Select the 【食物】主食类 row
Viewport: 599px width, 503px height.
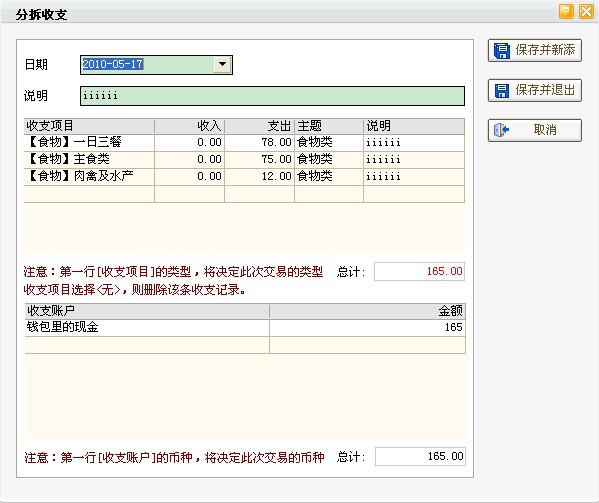pyautogui.click(x=244, y=159)
